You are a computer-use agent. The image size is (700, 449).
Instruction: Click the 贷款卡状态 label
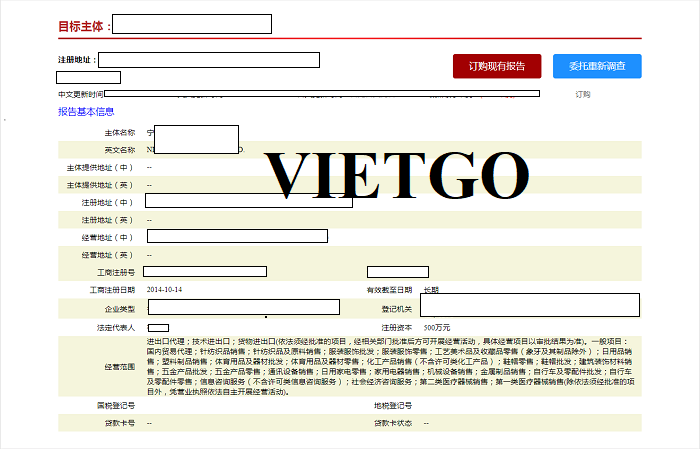(x=393, y=423)
